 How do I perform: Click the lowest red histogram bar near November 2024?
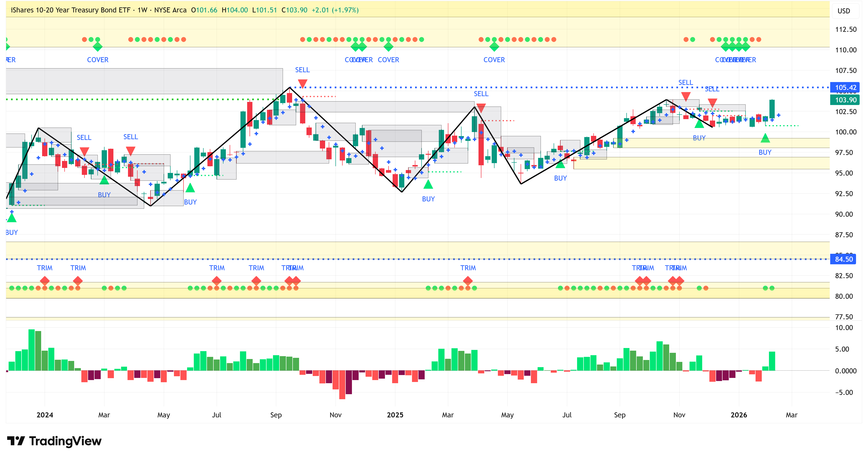[x=342, y=385]
